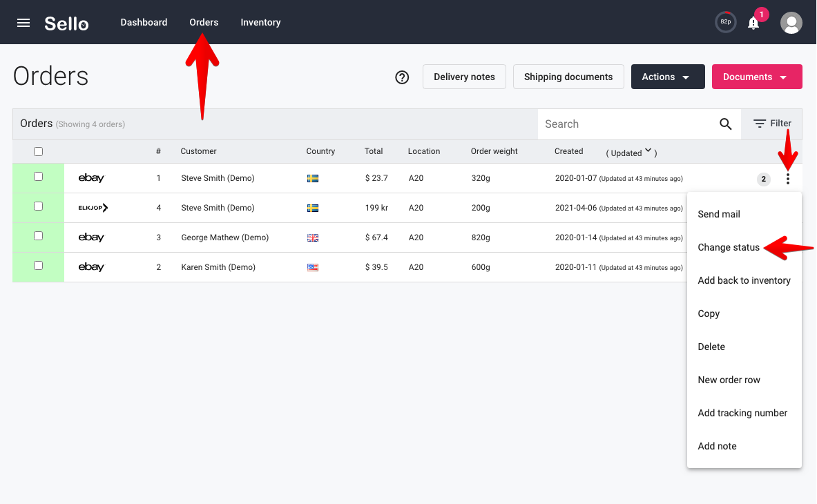Image resolution: width=817 pixels, height=504 pixels.
Task: Open the notifications bell
Action: click(x=753, y=23)
